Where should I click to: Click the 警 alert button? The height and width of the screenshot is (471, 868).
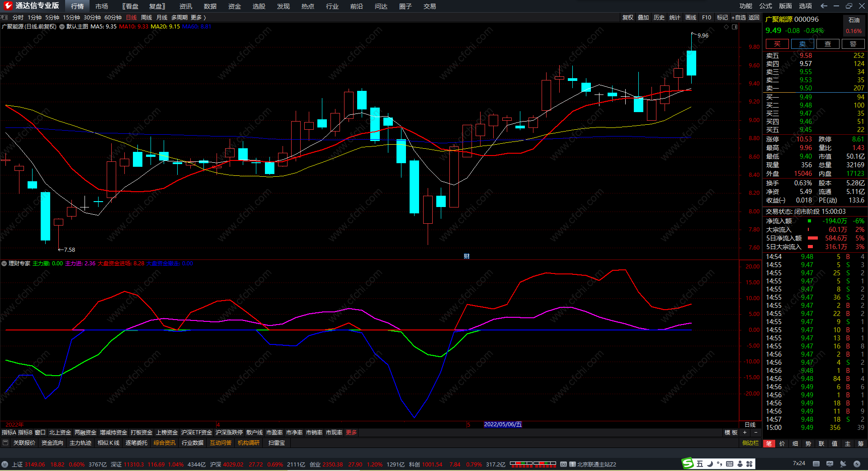point(853,44)
